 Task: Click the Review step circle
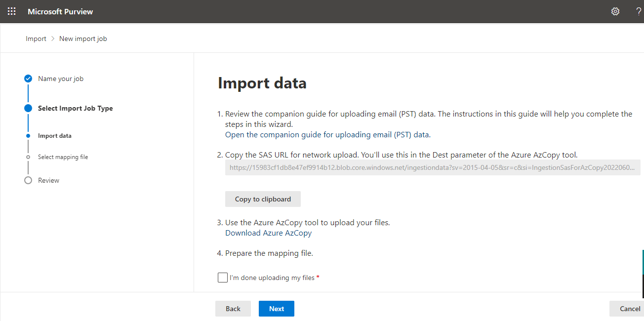click(28, 180)
